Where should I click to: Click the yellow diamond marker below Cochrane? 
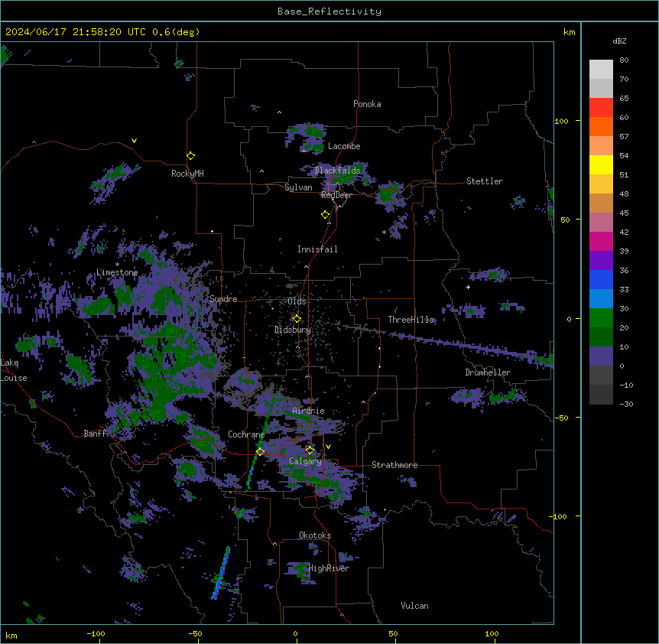click(x=260, y=452)
